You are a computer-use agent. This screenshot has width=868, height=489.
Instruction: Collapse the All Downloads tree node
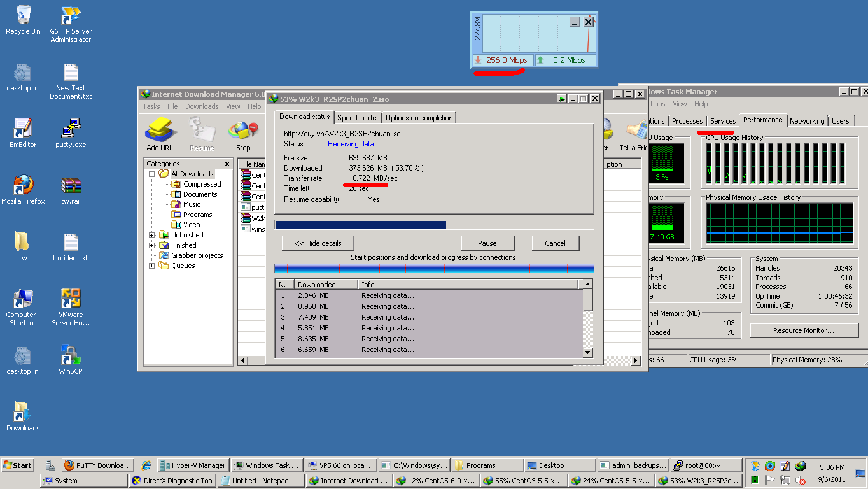152,174
